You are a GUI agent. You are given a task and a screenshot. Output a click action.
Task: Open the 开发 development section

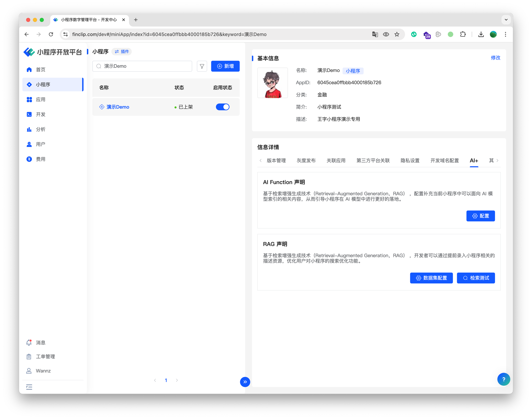pyautogui.click(x=41, y=114)
